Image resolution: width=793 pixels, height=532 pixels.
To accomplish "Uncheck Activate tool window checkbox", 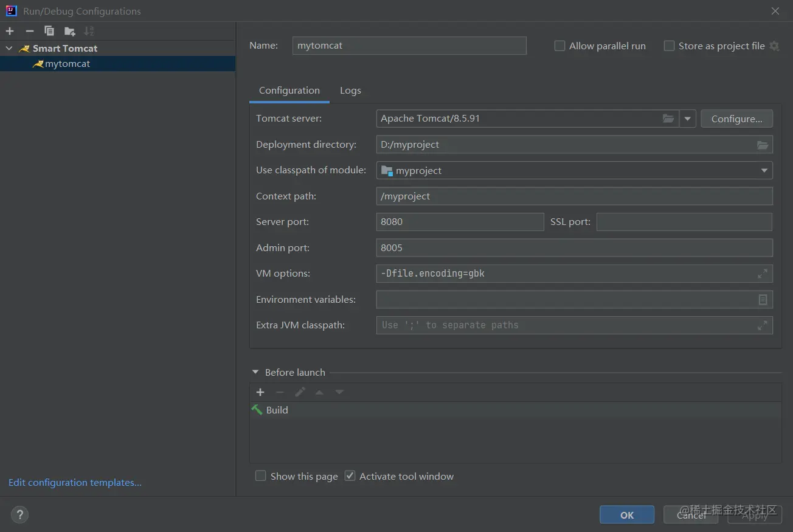I will [350, 476].
